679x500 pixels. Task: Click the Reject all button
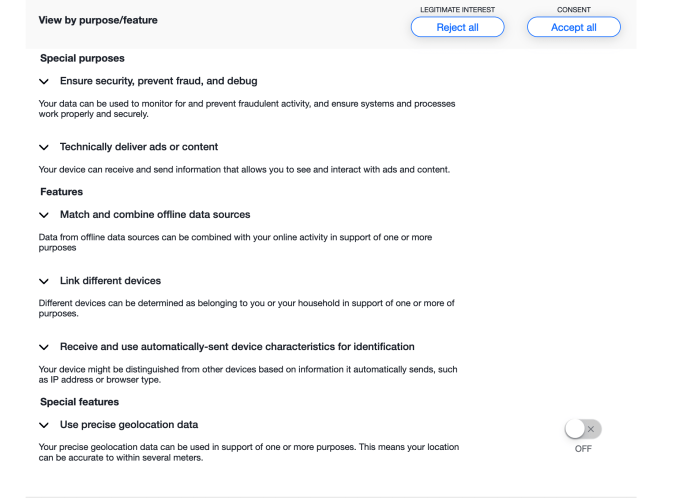[457, 27]
